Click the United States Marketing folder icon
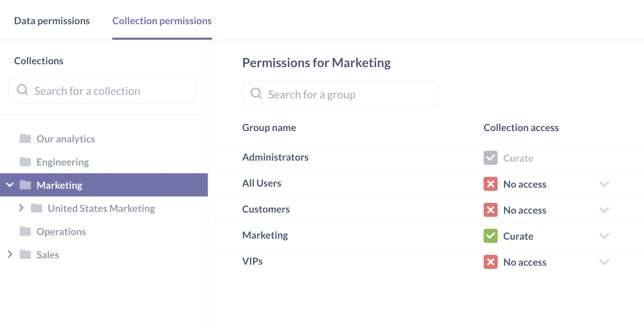This screenshot has height=323, width=644. point(36,208)
